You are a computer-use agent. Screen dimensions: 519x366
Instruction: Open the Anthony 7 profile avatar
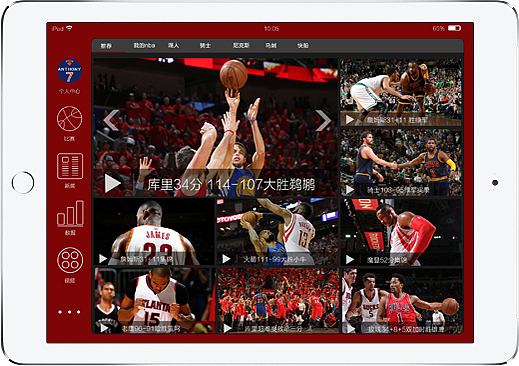tap(69, 71)
